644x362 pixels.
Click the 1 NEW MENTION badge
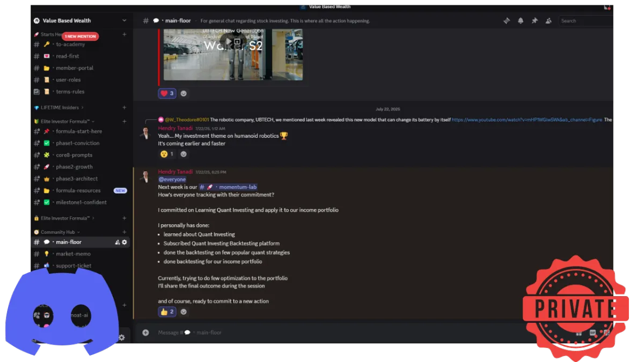80,36
